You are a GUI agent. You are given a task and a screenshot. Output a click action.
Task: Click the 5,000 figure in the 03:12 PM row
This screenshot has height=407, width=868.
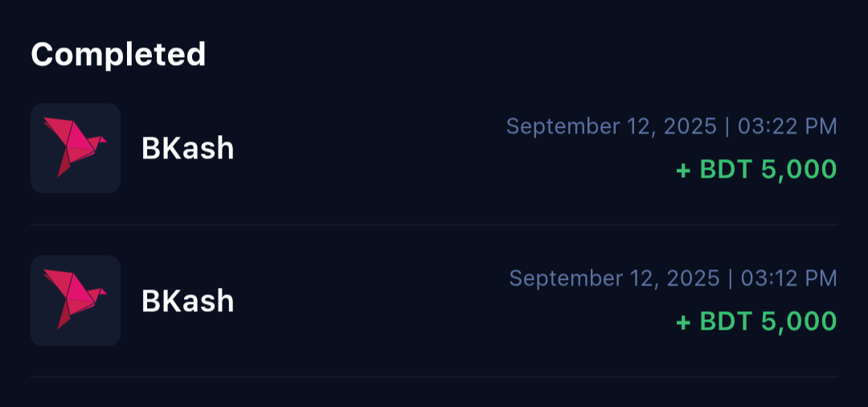coord(798,322)
